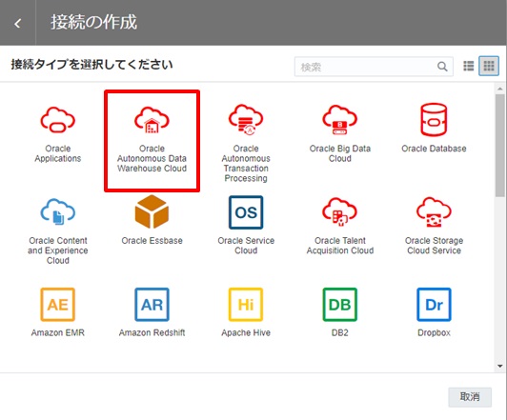The image size is (507, 420).
Task: Click the 取消 cancel button
Action: [x=470, y=397]
